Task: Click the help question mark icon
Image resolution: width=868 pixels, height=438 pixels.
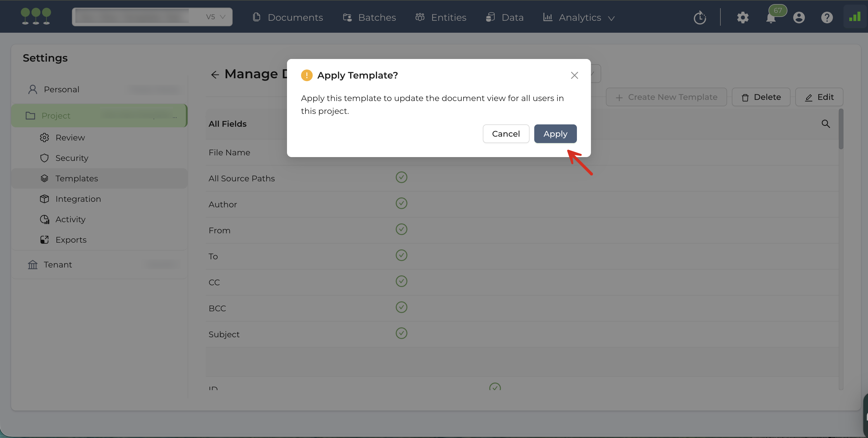Action: point(826,18)
